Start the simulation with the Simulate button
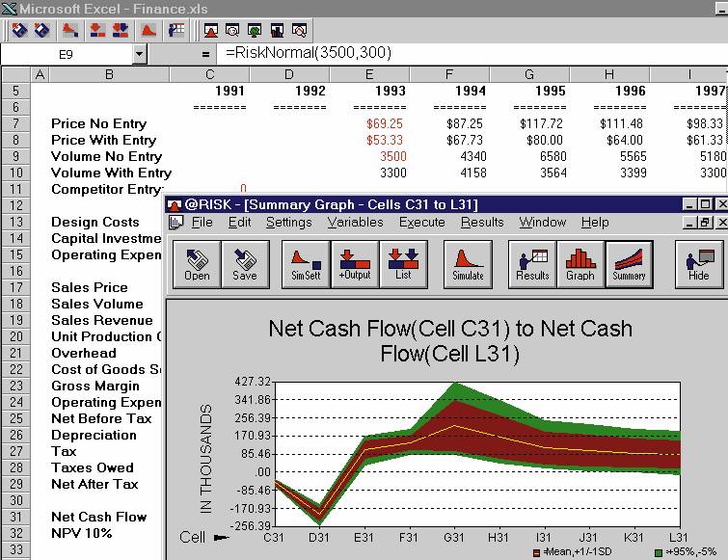The height and width of the screenshot is (560, 728). click(468, 264)
